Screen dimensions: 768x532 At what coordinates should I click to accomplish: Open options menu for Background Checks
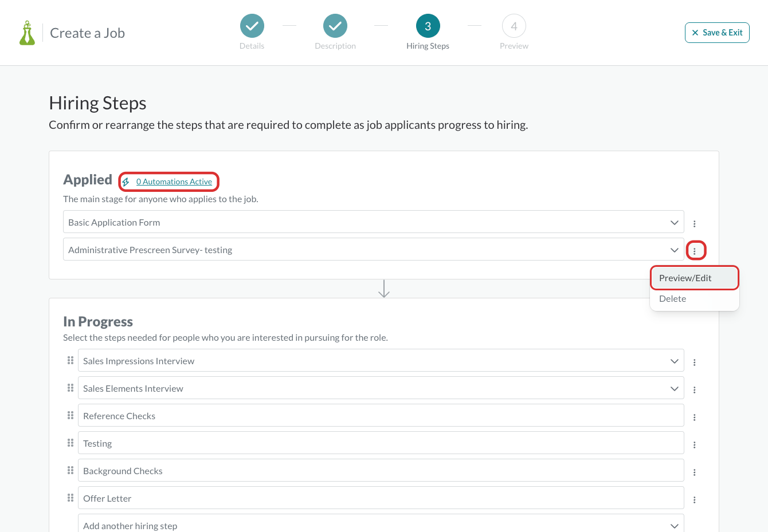(x=695, y=472)
